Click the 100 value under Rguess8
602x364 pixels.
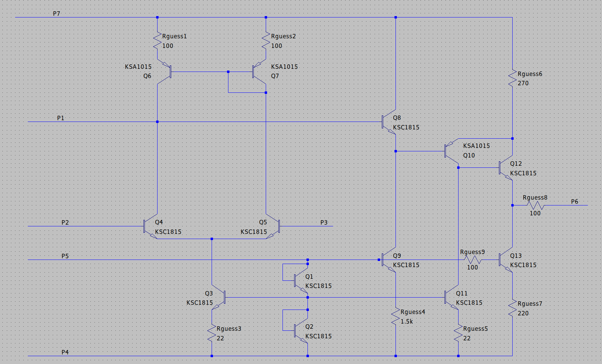pyautogui.click(x=535, y=213)
